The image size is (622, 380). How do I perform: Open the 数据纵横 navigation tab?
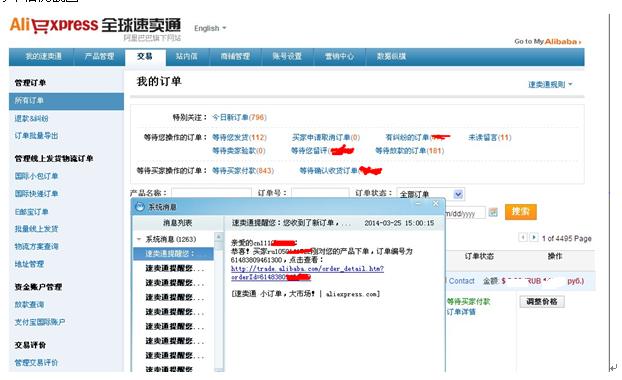tap(391, 56)
